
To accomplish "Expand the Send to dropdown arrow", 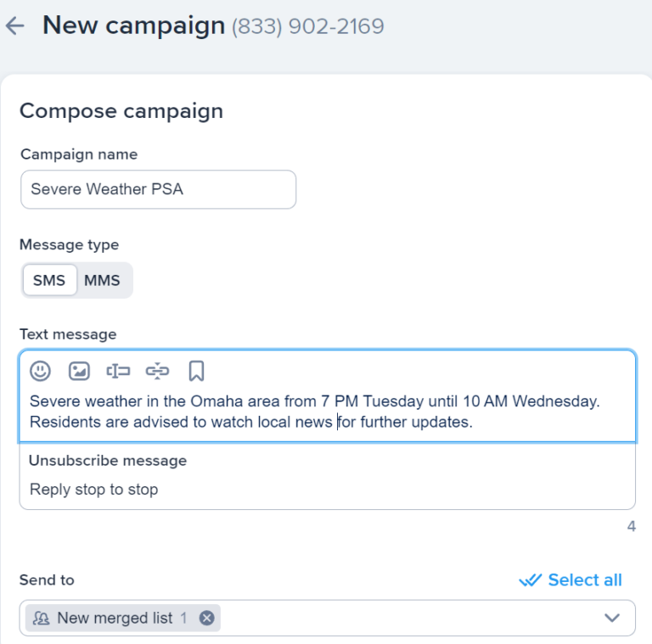I will tap(612, 619).
